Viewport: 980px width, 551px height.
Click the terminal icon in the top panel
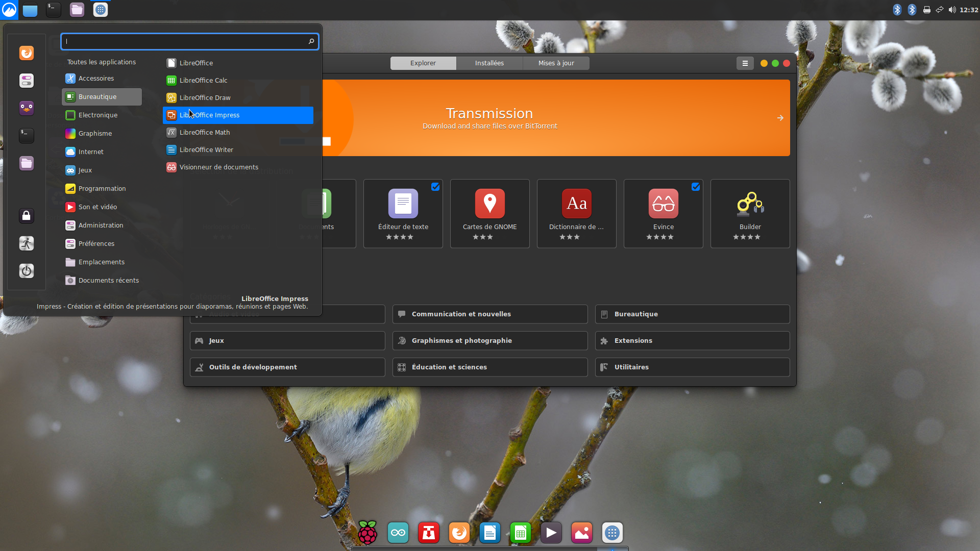(x=54, y=10)
